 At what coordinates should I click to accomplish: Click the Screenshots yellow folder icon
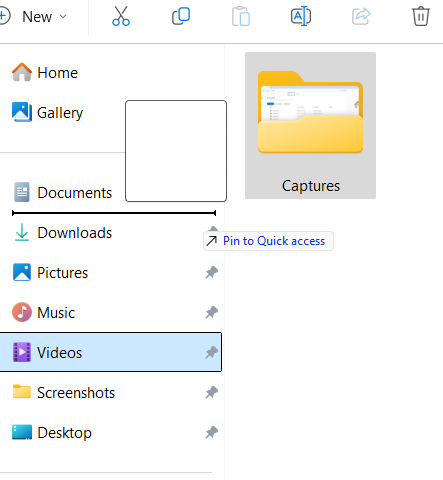22,391
